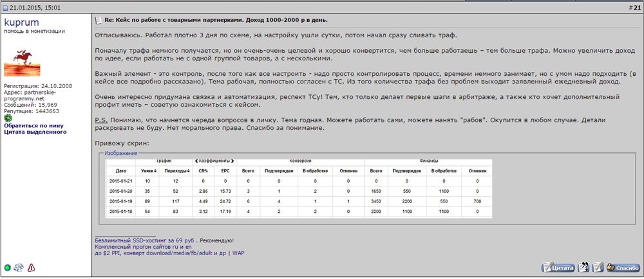This screenshot has width=644, height=279.
Task: Click the Цитата quote button
Action: [558, 268]
